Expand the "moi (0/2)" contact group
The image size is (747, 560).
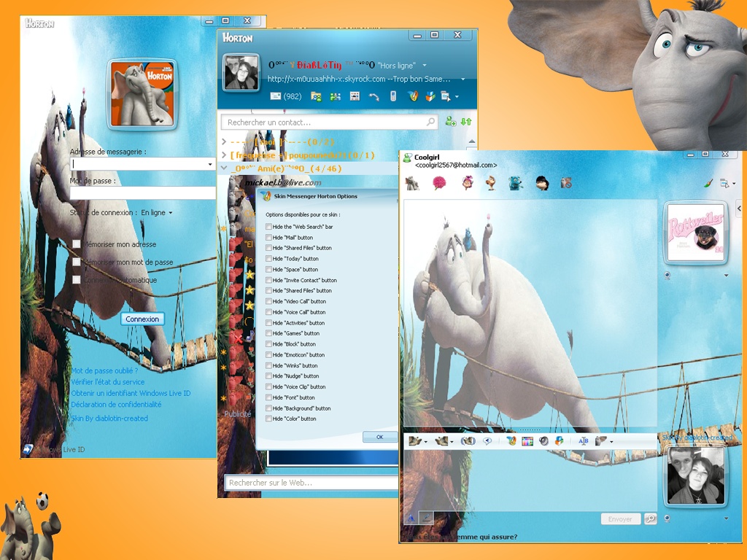(x=224, y=142)
